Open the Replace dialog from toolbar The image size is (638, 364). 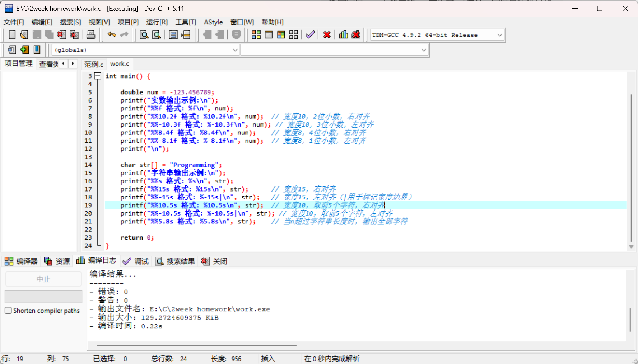click(x=157, y=35)
